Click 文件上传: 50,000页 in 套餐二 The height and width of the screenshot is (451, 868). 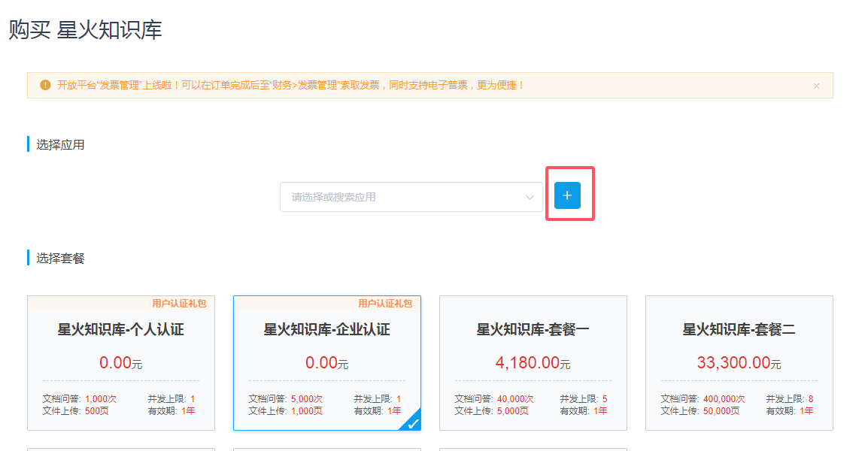(700, 411)
